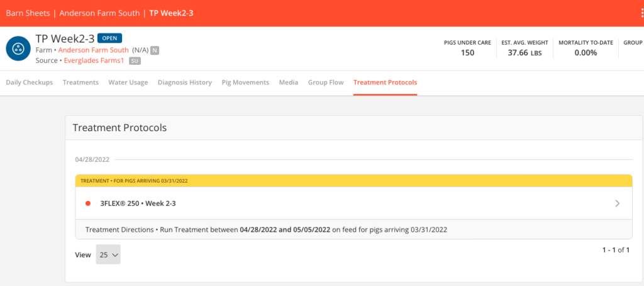The image size is (644, 286).
Task: Click the yellow Treatment for pigs arriving banner
Action: 353,181
